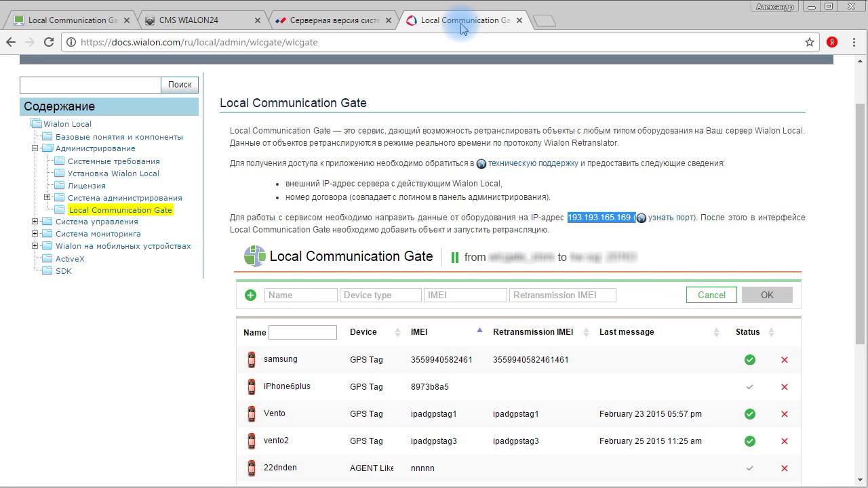Delete the samsung row

[785, 360]
